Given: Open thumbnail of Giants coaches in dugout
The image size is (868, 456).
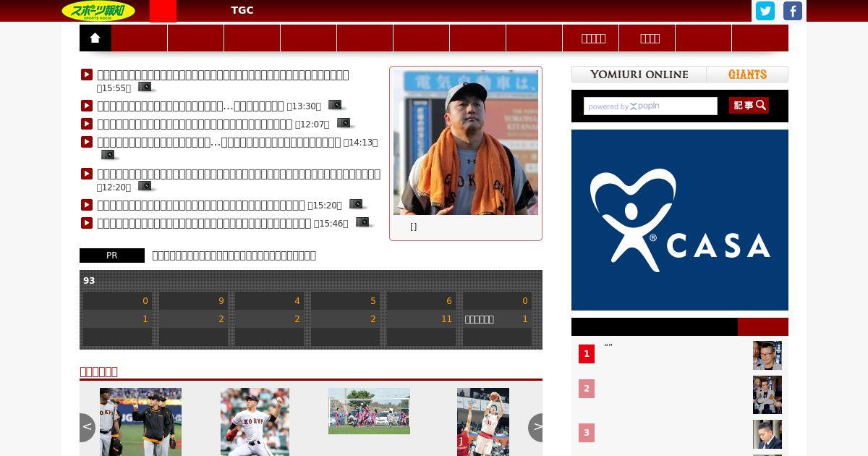Looking at the screenshot, I should [x=140, y=422].
